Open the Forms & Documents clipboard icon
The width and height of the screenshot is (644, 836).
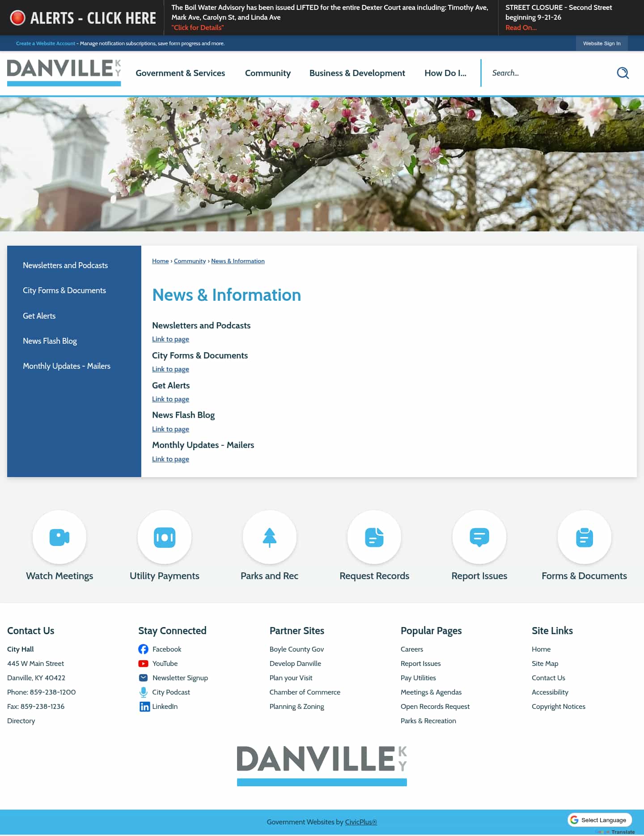coord(585,537)
